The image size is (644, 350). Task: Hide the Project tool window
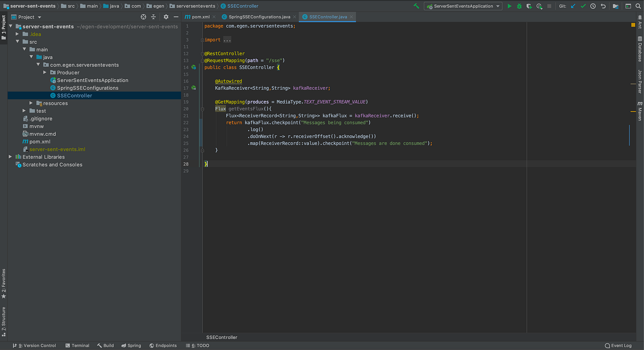(176, 17)
